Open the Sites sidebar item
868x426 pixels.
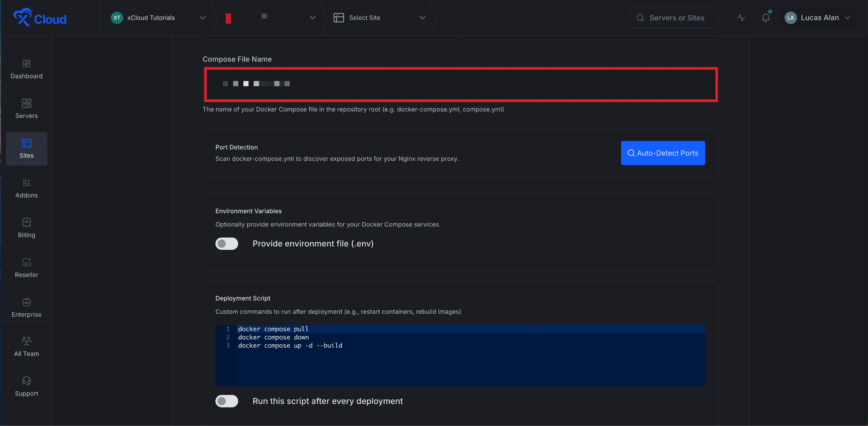pos(26,149)
